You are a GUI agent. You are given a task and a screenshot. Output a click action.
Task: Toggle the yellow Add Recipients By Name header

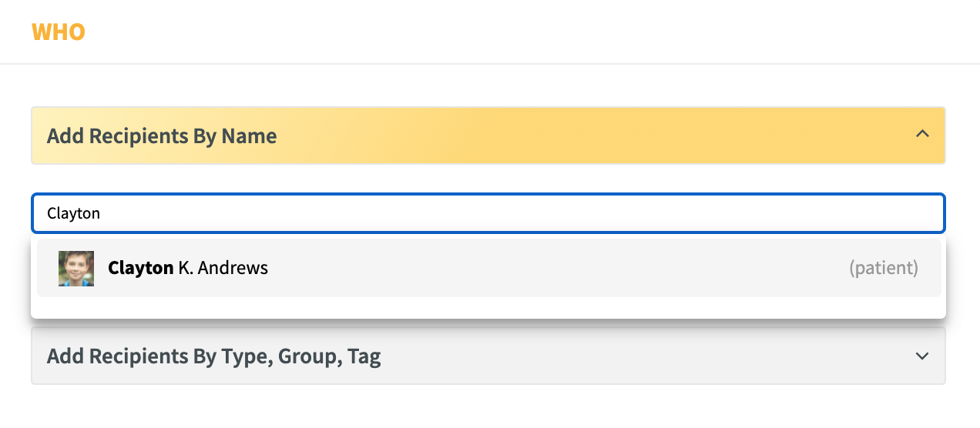click(488, 135)
